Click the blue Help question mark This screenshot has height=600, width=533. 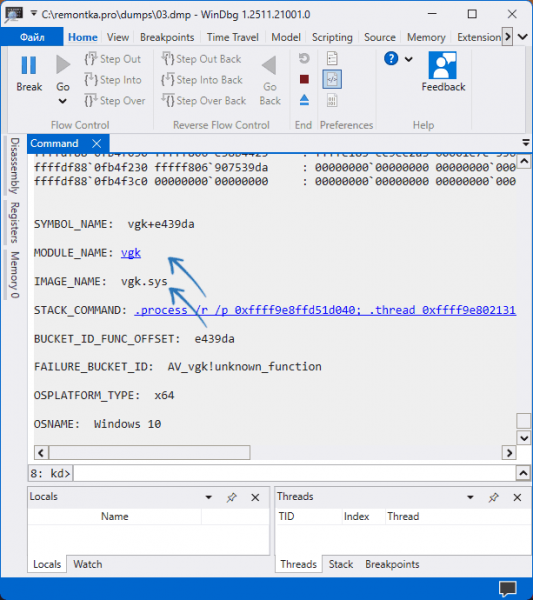(x=391, y=59)
